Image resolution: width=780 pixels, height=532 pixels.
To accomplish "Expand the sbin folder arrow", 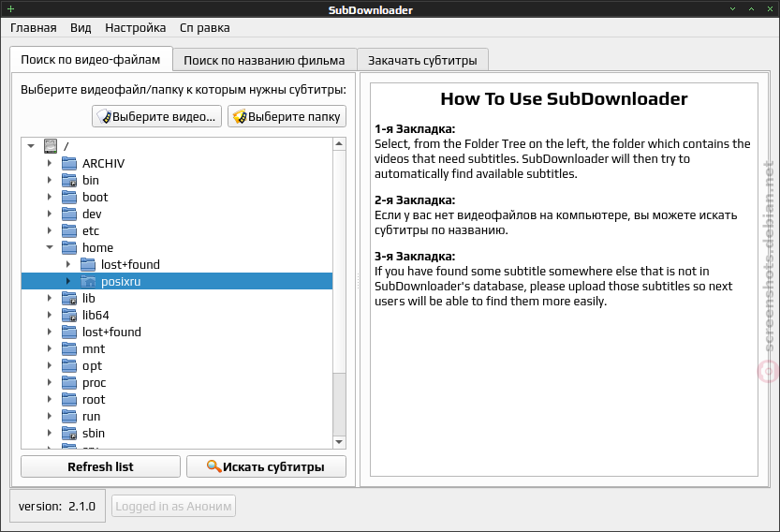I will [x=50, y=433].
